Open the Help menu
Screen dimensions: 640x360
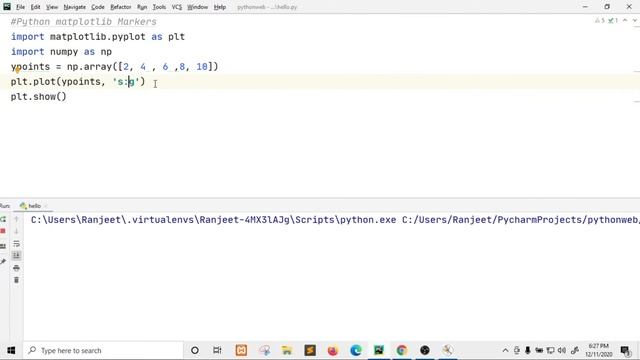[x=220, y=7]
